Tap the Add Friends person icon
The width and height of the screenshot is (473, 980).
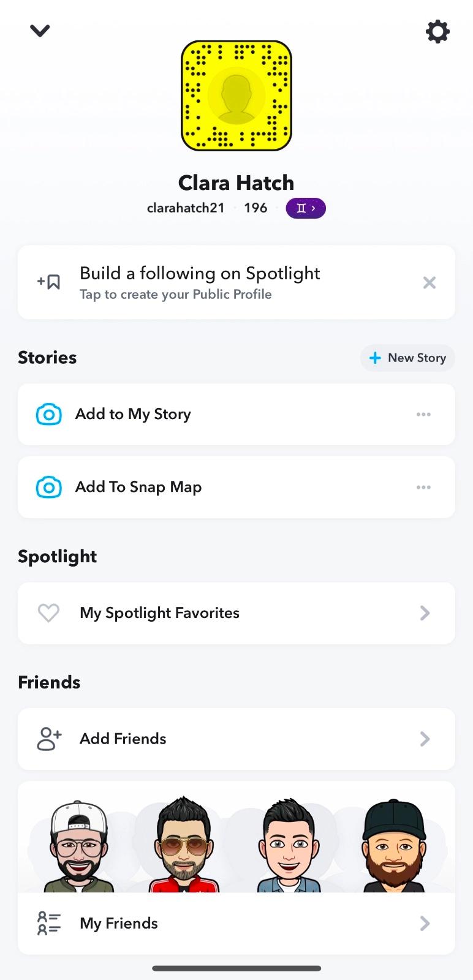tap(49, 739)
